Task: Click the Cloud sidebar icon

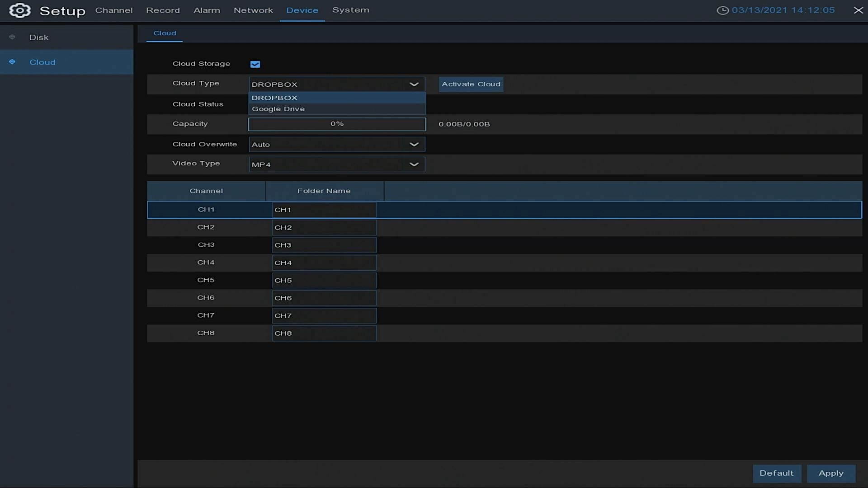Action: pos(12,62)
